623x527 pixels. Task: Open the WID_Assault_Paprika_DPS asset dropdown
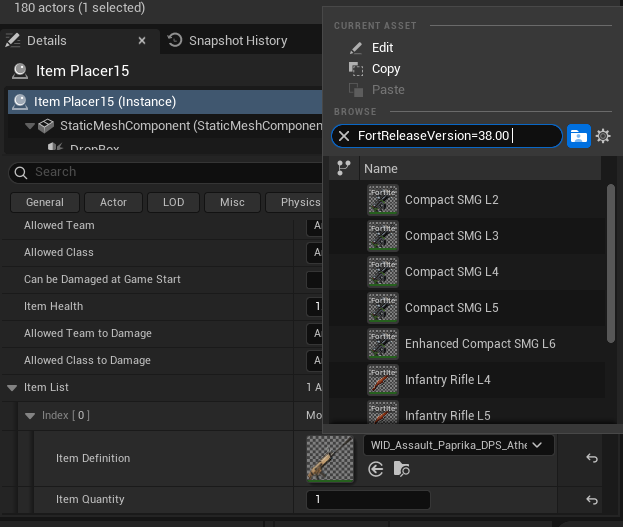(459, 445)
